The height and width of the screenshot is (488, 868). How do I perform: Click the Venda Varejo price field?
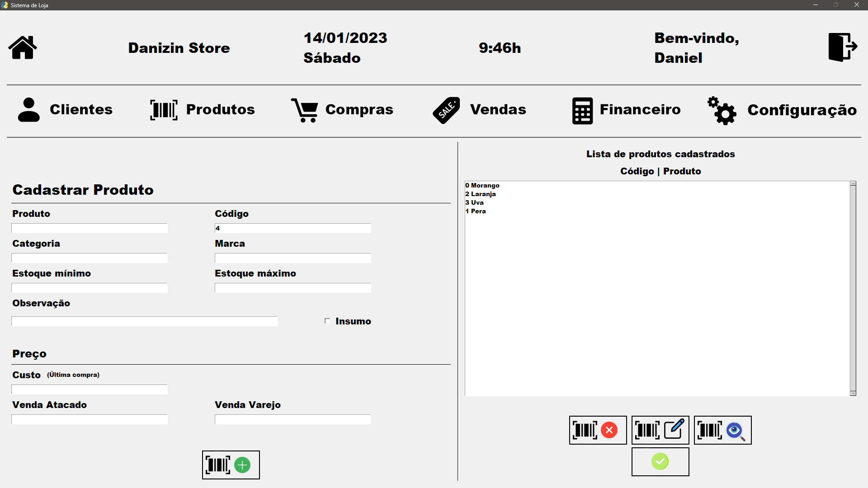pyautogui.click(x=292, y=419)
